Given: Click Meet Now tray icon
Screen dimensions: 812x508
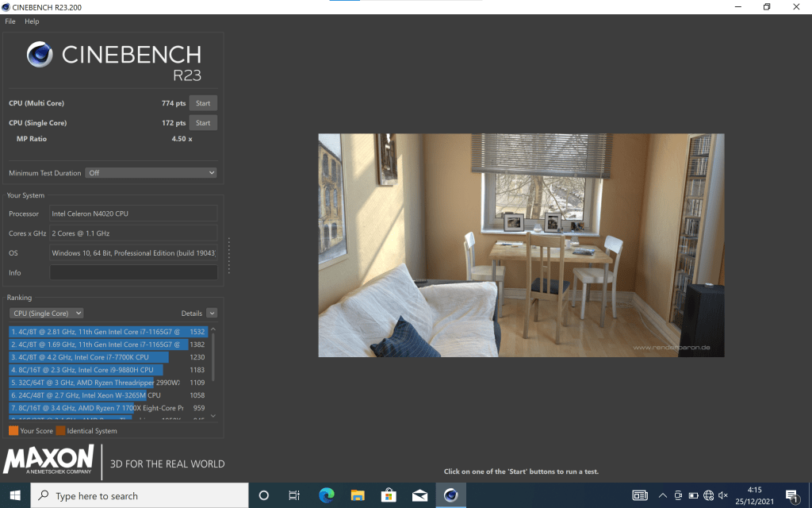Looking at the screenshot, I should [678, 495].
